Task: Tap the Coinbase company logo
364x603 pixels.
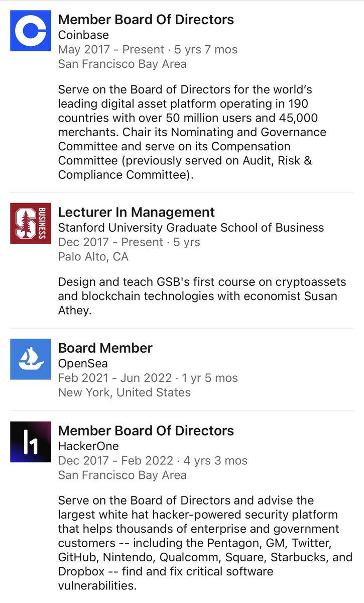Action: pos(31,31)
